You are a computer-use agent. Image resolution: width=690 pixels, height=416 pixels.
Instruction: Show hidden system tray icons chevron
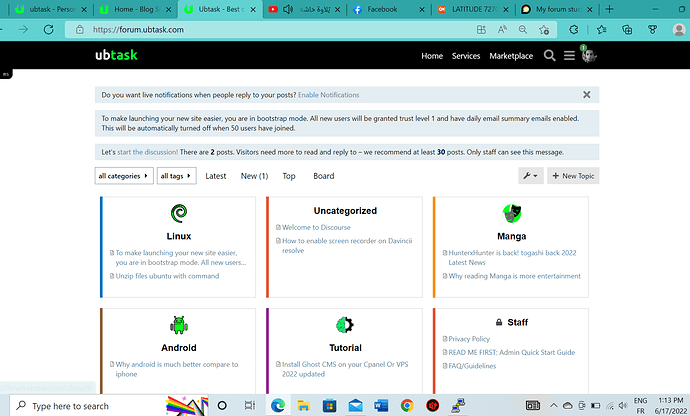[554, 405]
